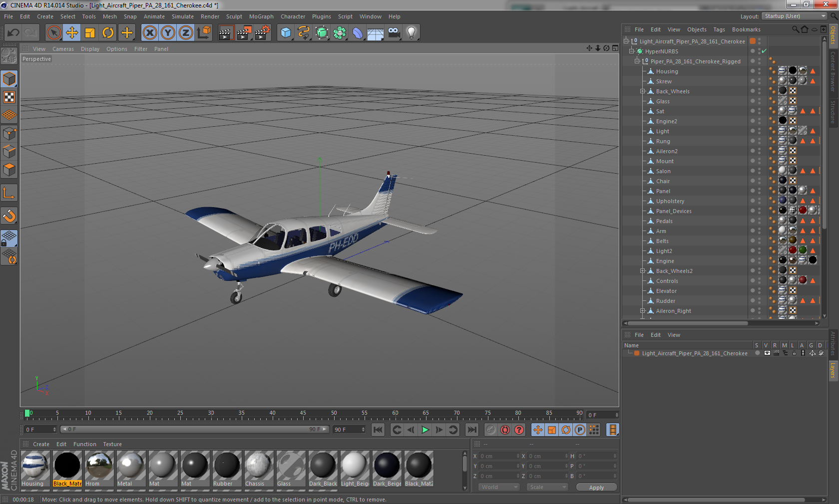Click Render Active View icon

coord(226,33)
